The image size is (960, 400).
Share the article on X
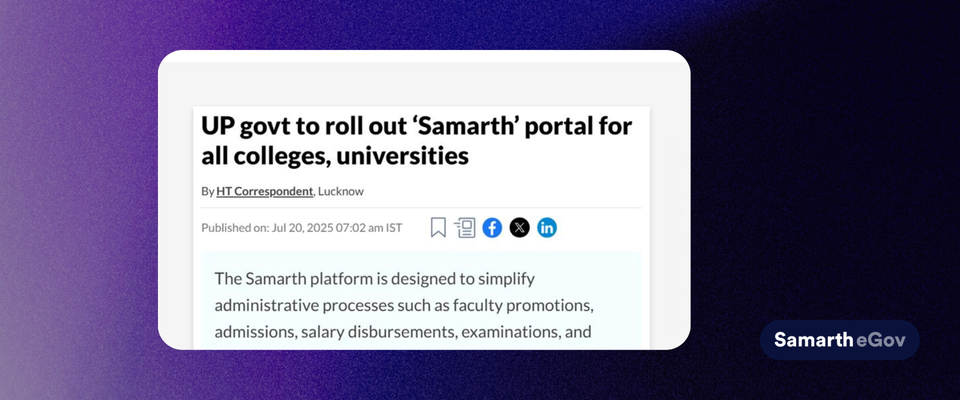click(519, 228)
